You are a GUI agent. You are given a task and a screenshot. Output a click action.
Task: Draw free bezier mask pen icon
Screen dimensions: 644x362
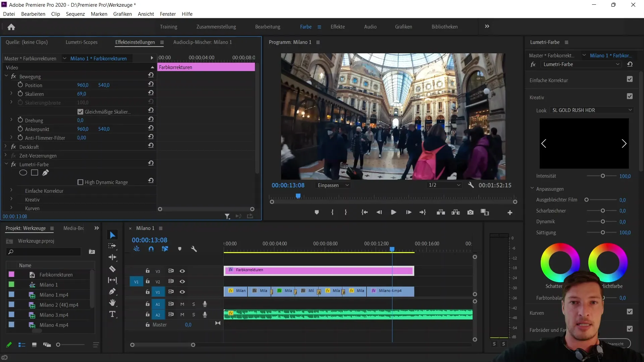[x=45, y=173]
